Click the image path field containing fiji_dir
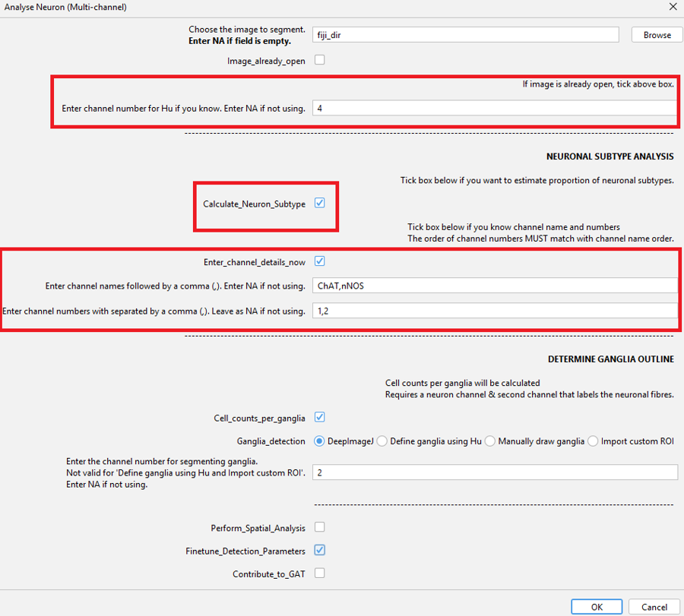Screen dimensions: 684x616 tap(466, 35)
